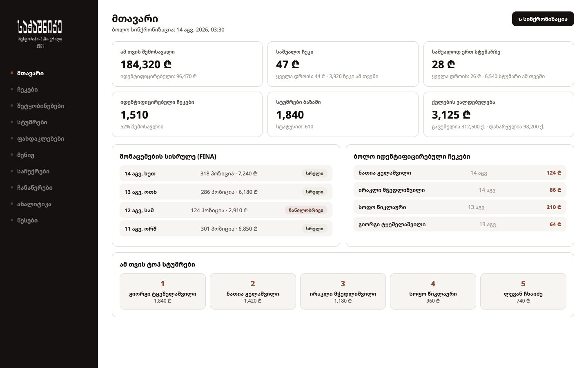Open გიორგი ტყეშელაშვილი's 64 ₾ receipt
588x368 pixels.
pos(460,224)
